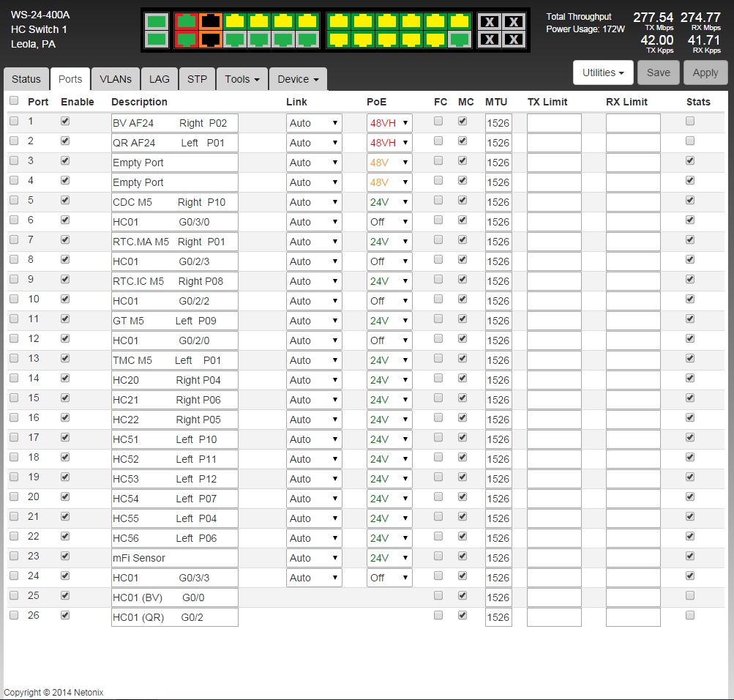
Task: Click the gray port 8 icon in the switch diagram
Action: click(x=259, y=40)
